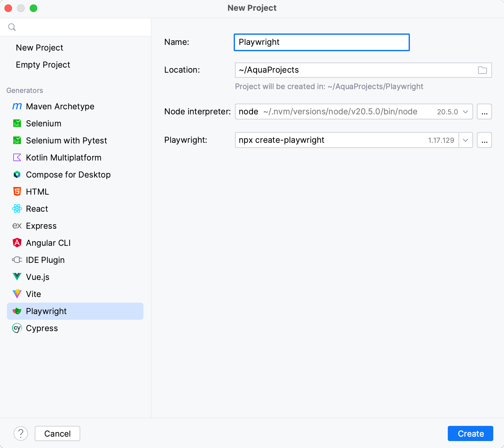Select Compose for Desktop label

click(x=68, y=175)
